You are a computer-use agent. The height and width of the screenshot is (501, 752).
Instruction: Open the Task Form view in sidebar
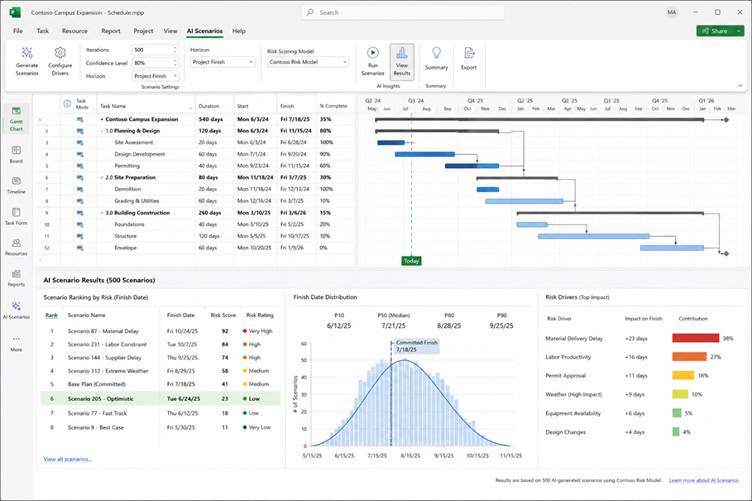click(x=16, y=216)
